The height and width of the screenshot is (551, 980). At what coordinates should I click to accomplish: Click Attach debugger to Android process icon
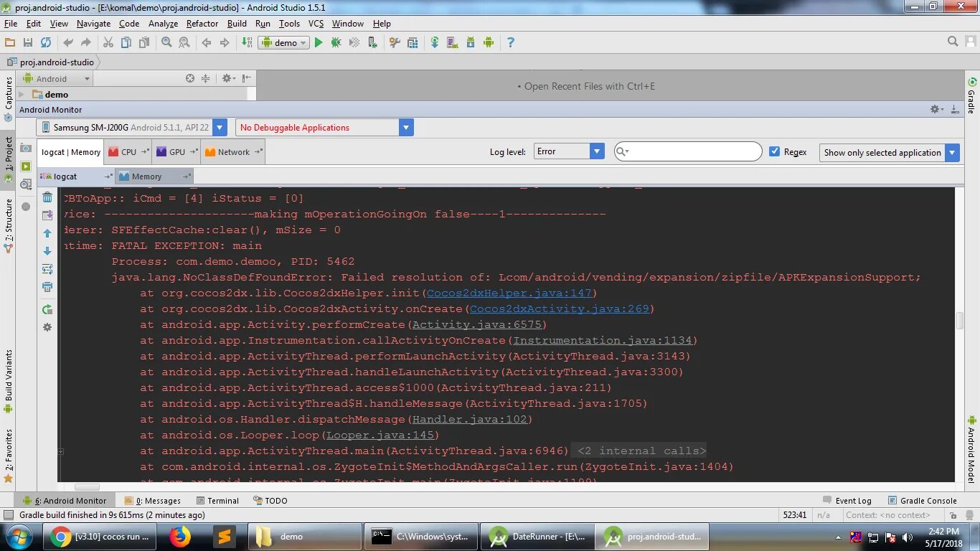pos(372,43)
